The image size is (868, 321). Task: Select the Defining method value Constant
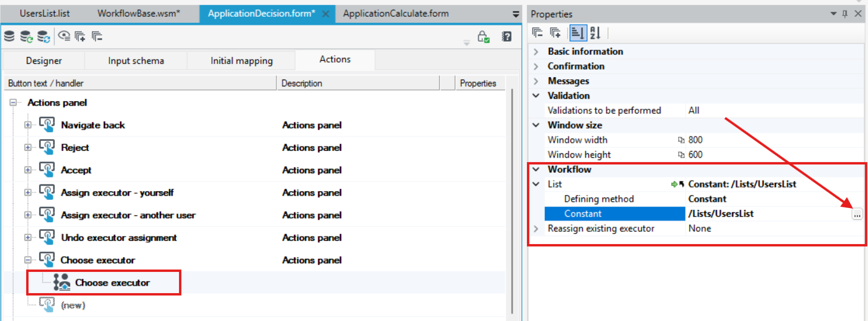(707, 199)
